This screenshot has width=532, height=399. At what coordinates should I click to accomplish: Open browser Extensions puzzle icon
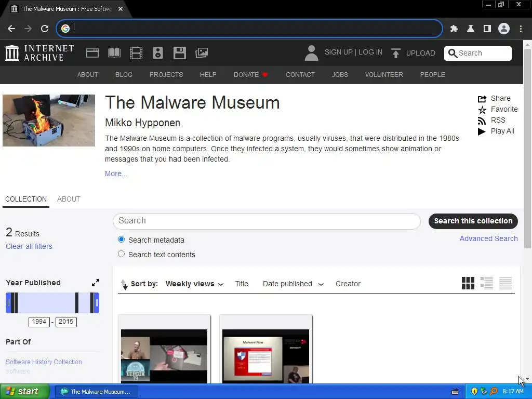point(454,29)
